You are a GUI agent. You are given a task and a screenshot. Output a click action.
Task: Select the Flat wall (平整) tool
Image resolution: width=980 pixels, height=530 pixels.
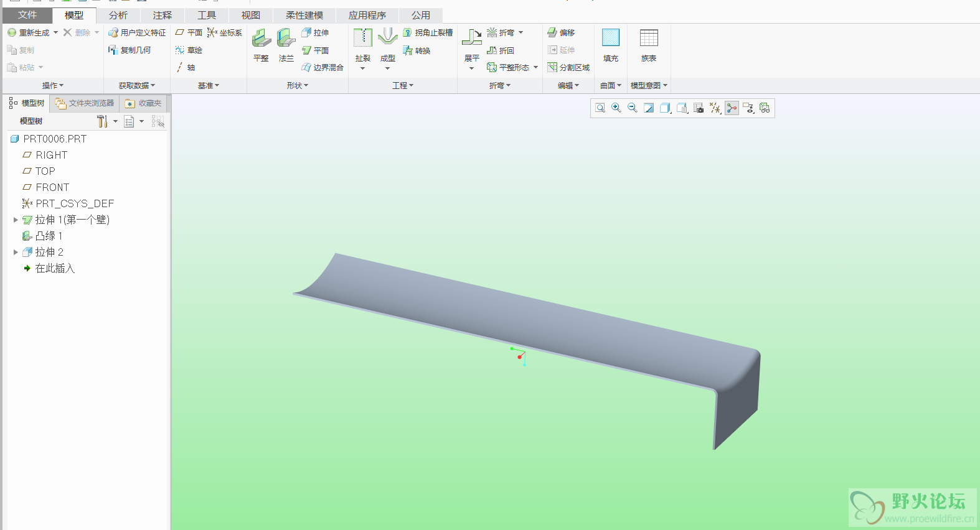click(261, 45)
